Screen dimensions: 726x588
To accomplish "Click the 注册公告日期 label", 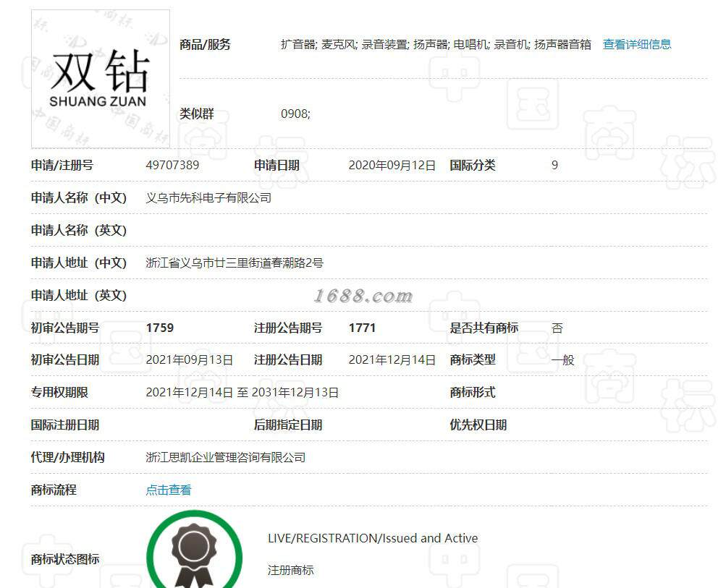I will point(288,360).
